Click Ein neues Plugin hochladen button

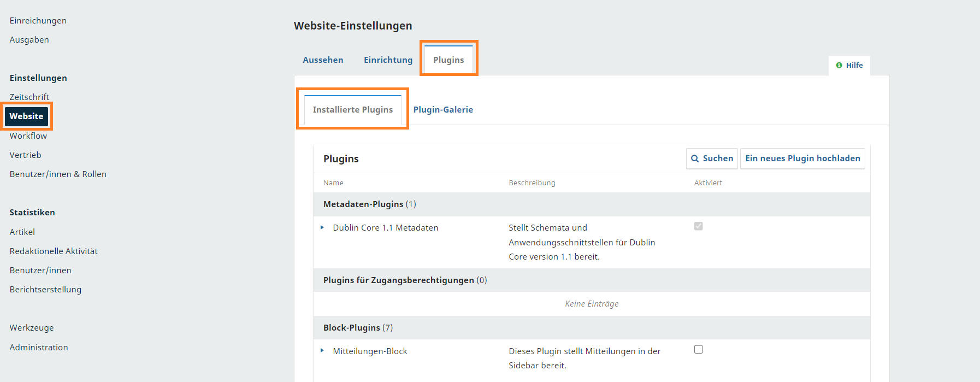coord(802,158)
